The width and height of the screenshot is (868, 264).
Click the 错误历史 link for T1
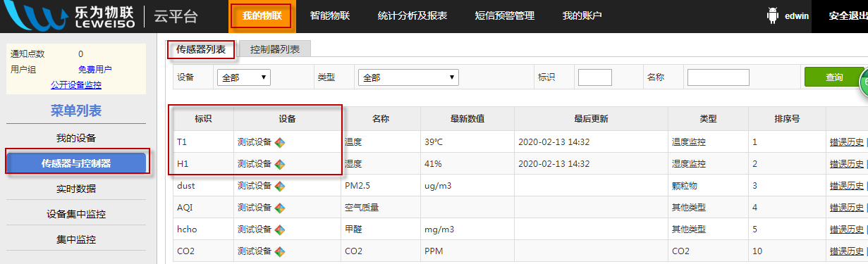point(847,142)
